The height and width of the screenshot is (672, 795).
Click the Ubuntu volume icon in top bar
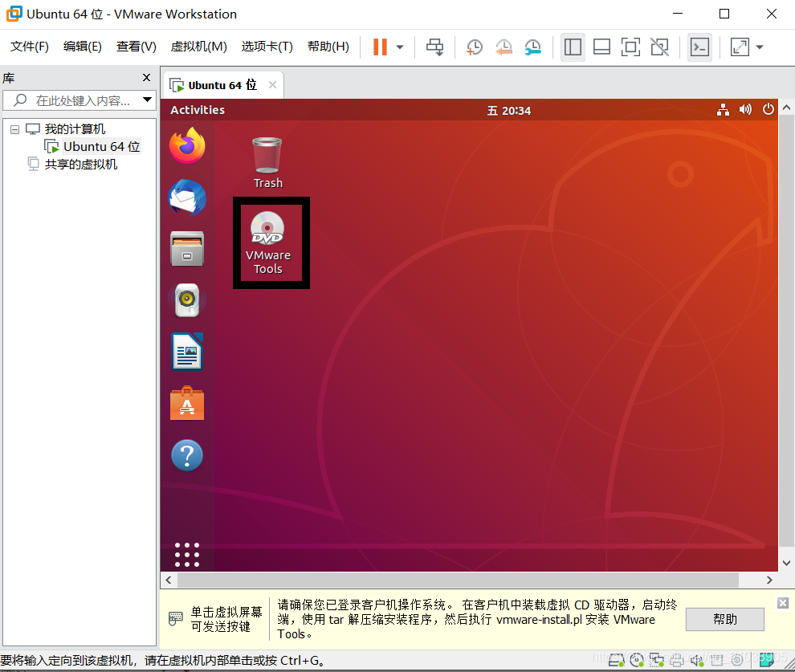point(745,109)
